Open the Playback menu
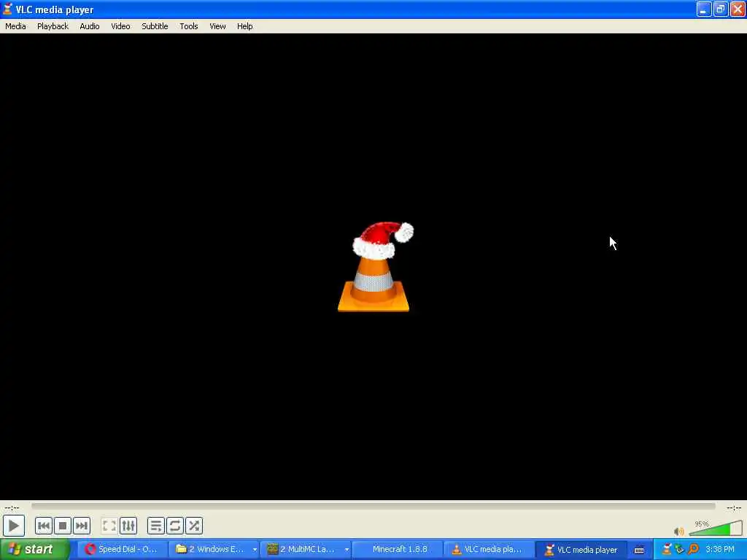747x560 pixels. 53,26
